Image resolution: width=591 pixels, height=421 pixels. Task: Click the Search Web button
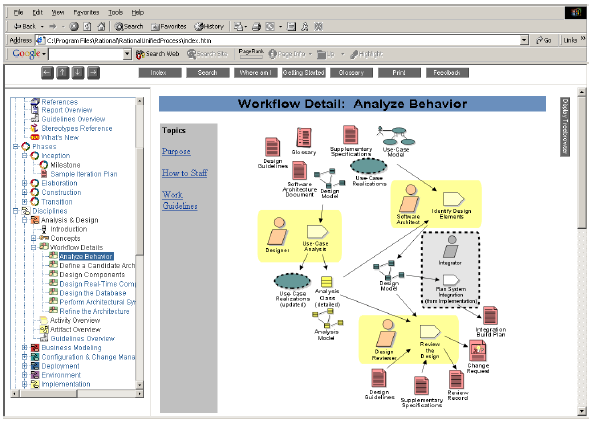(x=158, y=54)
